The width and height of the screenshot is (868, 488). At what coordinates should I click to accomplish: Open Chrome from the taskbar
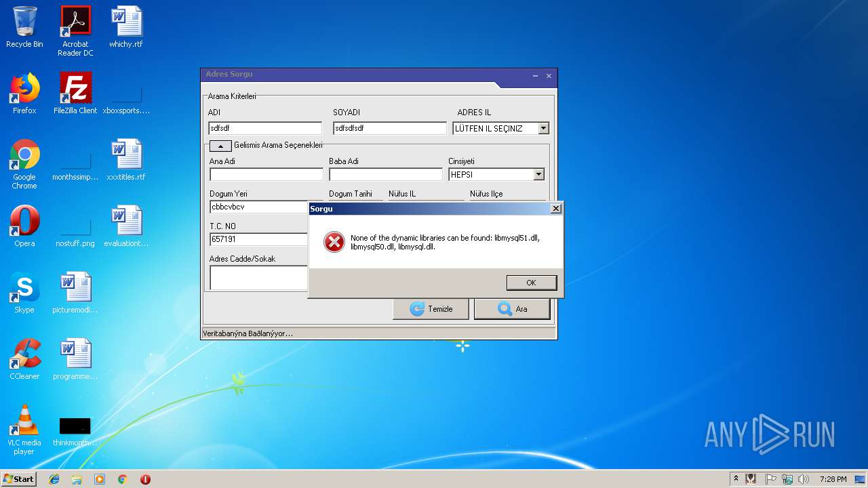122,479
